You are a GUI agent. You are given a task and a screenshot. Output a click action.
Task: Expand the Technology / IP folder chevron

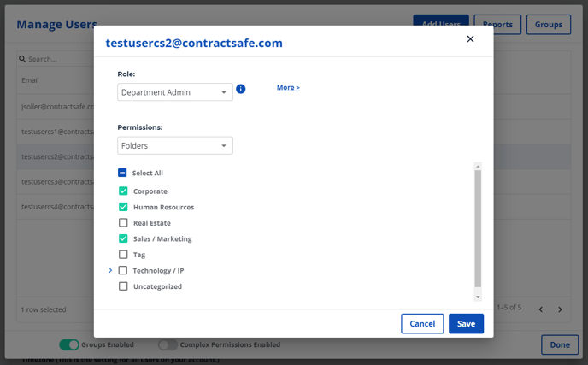[110, 270]
